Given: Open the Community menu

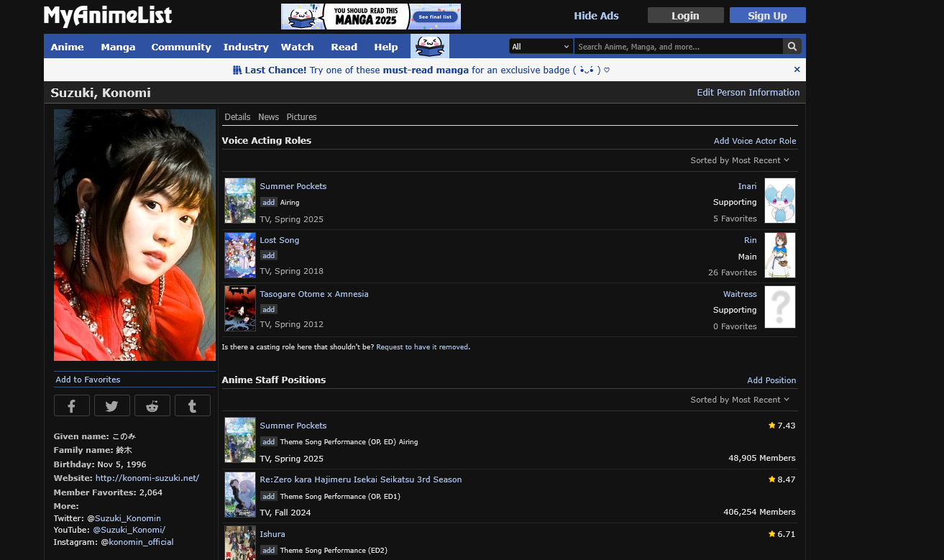Looking at the screenshot, I should (x=181, y=47).
